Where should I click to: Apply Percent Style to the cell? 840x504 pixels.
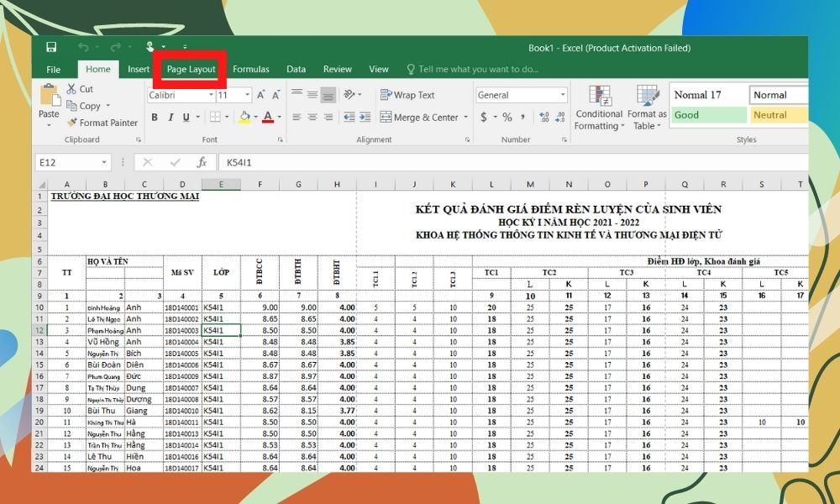tap(507, 118)
